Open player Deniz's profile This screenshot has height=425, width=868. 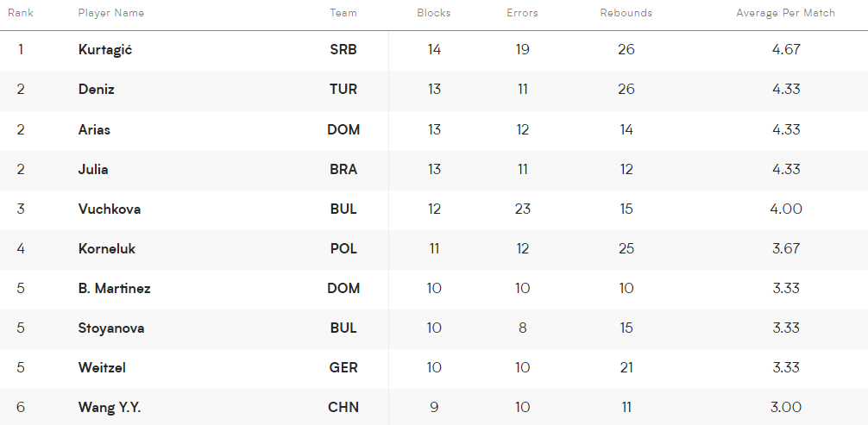(x=97, y=89)
